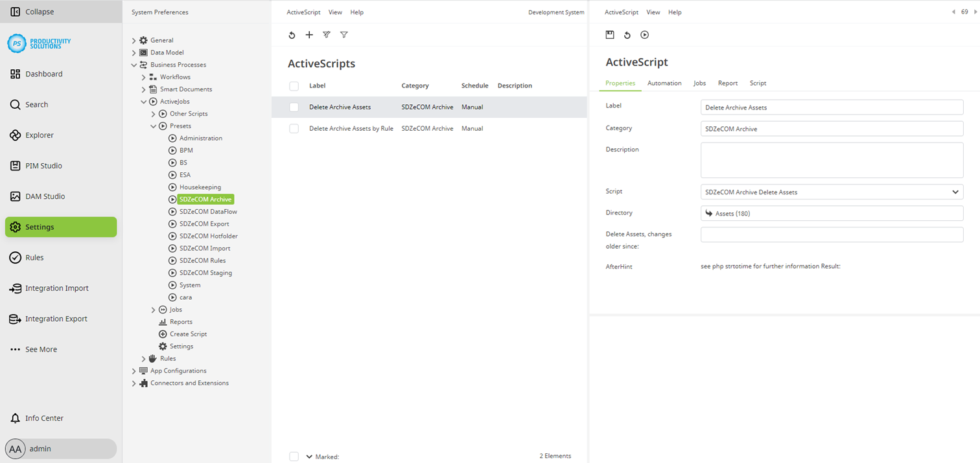Check the Delete Archive Assets row checkbox

(294, 107)
